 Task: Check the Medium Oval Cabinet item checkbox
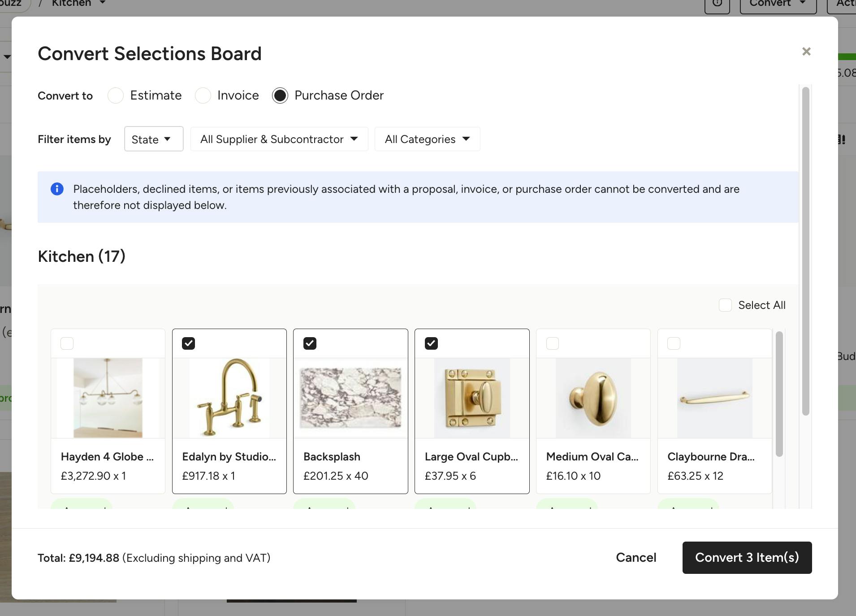tap(553, 343)
